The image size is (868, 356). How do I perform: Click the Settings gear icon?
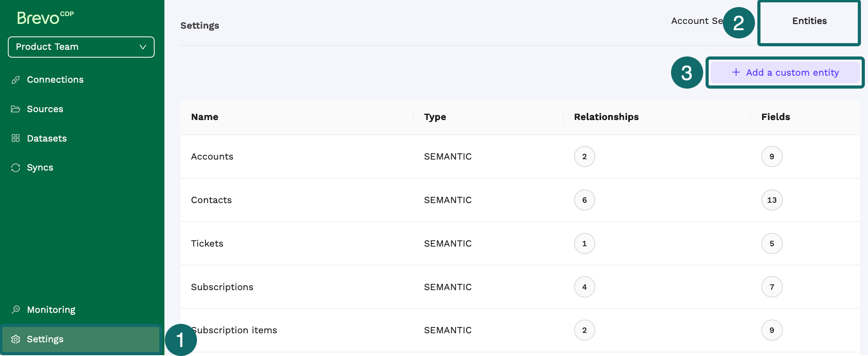[x=16, y=340]
